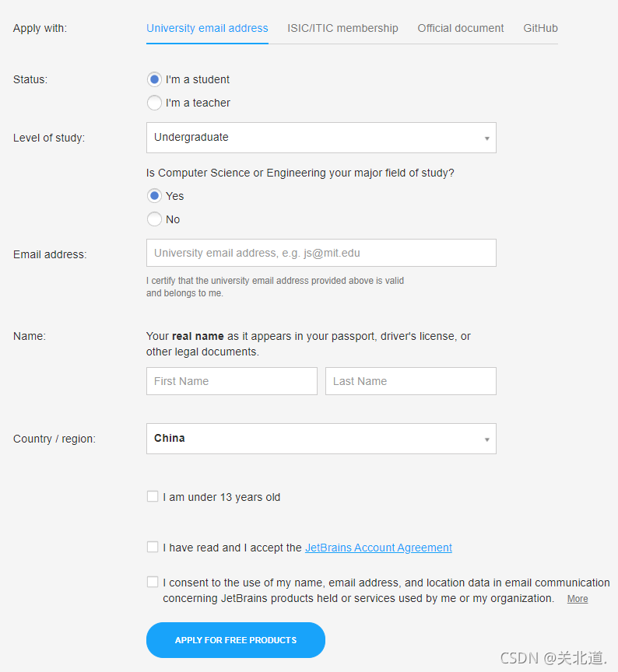
Task: Switch to the ISIC/ITIC membership tab
Action: click(x=342, y=28)
